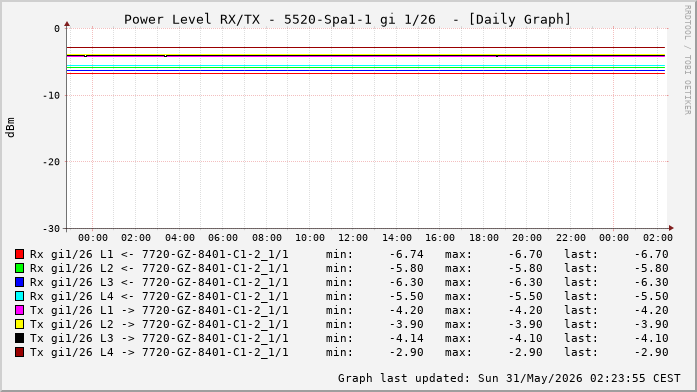Click the 'Tx gi1/26 L4 -> 7720-GZ-8401-C1-2_1/1' label
Image resolution: width=697 pixels, height=392 pixels.
pyautogui.click(x=159, y=352)
